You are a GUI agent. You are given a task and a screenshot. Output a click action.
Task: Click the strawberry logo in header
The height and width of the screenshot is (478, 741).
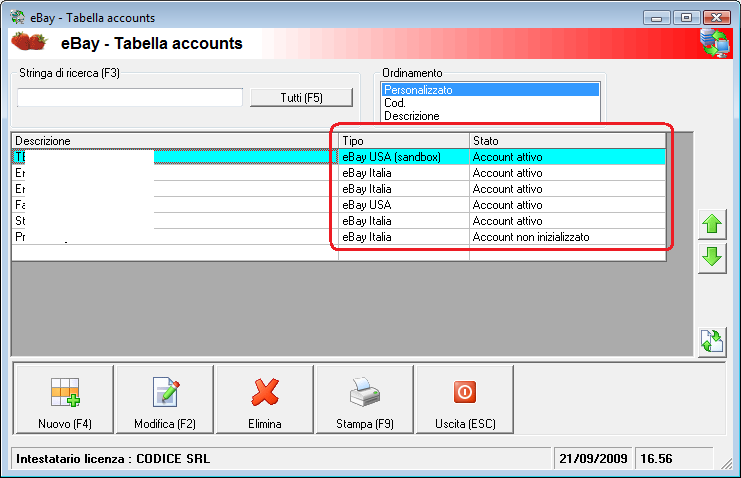(x=29, y=41)
